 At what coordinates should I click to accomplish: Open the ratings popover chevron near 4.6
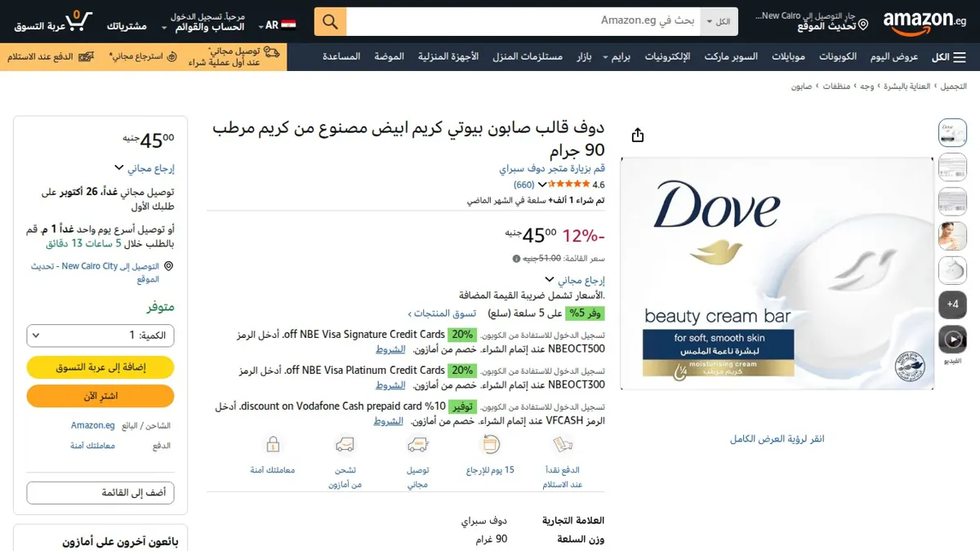(x=542, y=185)
